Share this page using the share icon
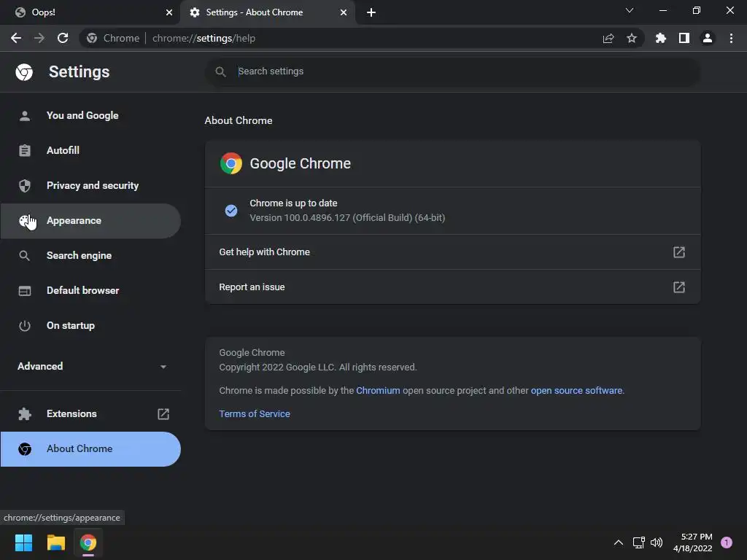Screen dimensions: 747x560 tap(608, 38)
